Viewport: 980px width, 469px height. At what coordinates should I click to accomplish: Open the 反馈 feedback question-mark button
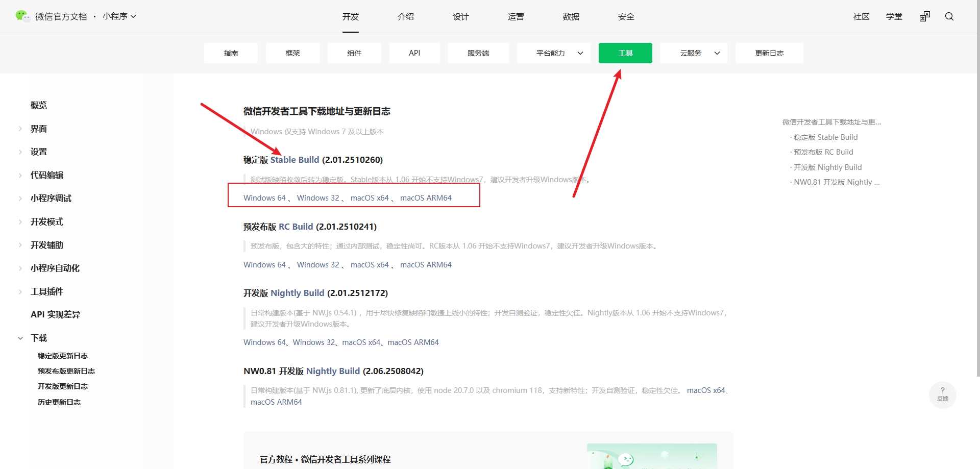pyautogui.click(x=943, y=394)
